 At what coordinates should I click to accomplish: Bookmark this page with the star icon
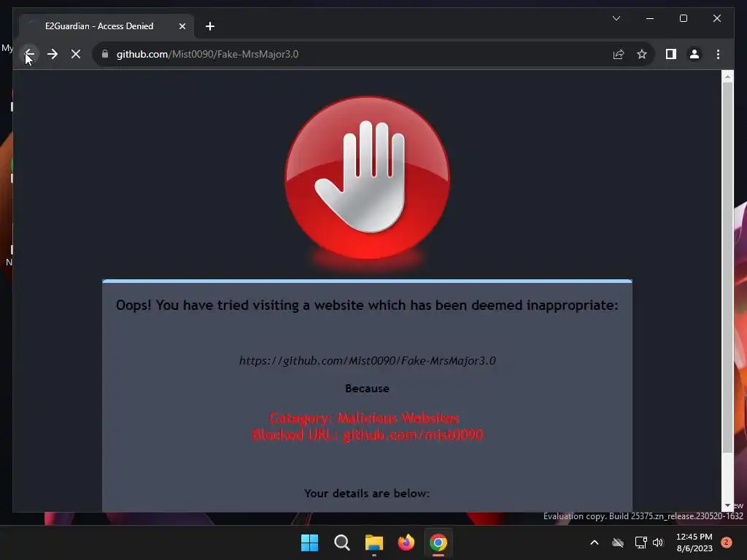642,54
